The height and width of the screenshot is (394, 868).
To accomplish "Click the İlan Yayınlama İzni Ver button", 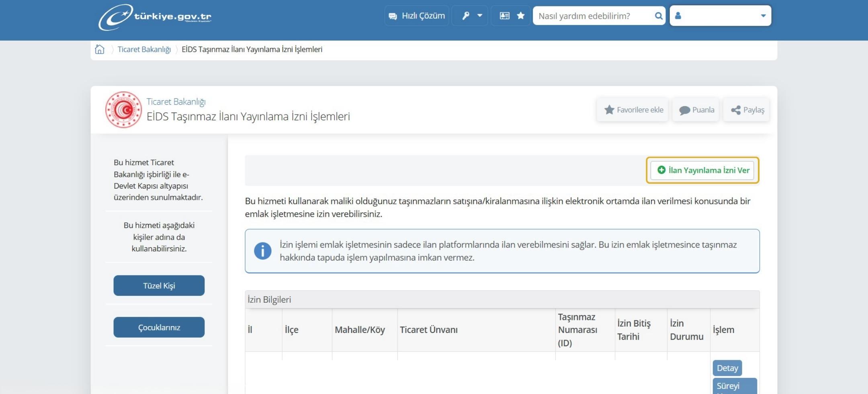I will [x=702, y=170].
